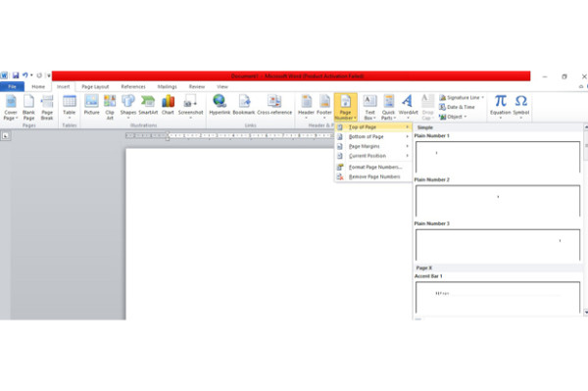588x391 pixels.
Task: Select Accent Bar 1 thumbnail
Action: click(498, 297)
